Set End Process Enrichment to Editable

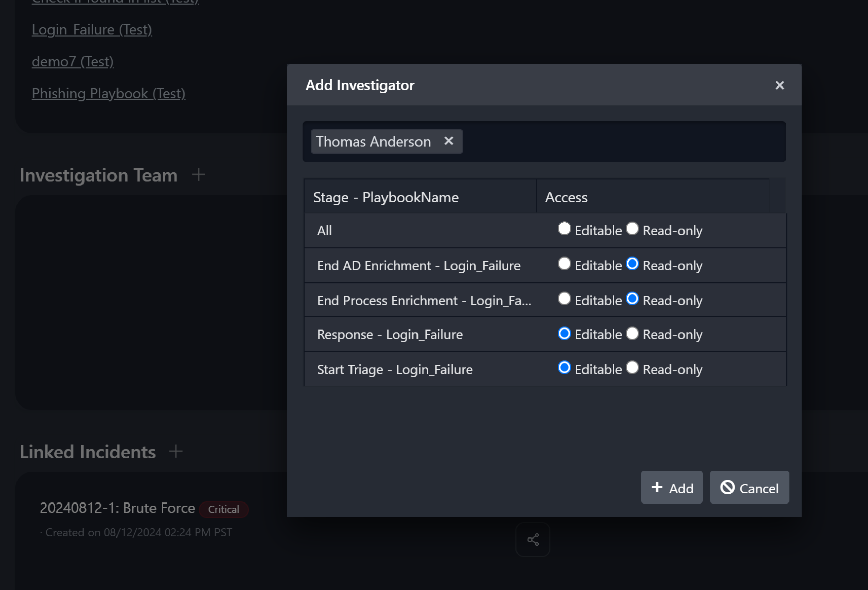[564, 298]
